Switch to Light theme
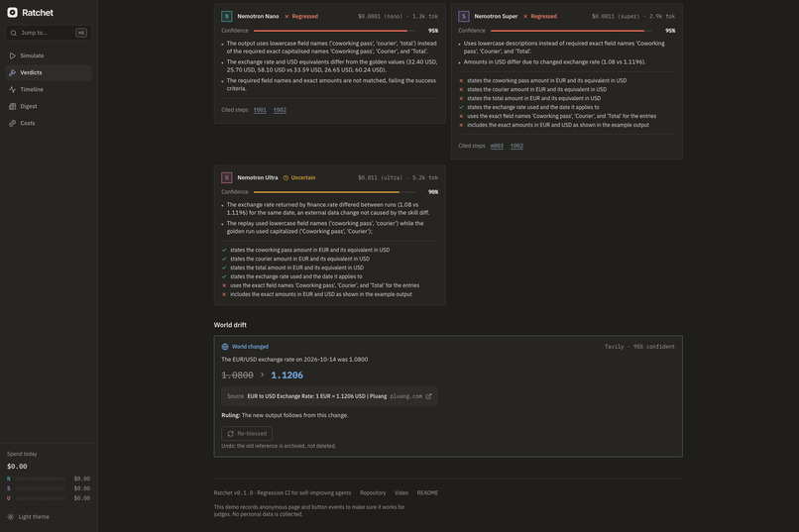The width and height of the screenshot is (799, 532). tap(29, 517)
